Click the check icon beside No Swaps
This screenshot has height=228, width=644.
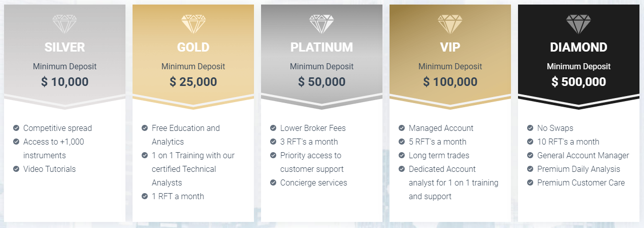pyautogui.click(x=530, y=128)
